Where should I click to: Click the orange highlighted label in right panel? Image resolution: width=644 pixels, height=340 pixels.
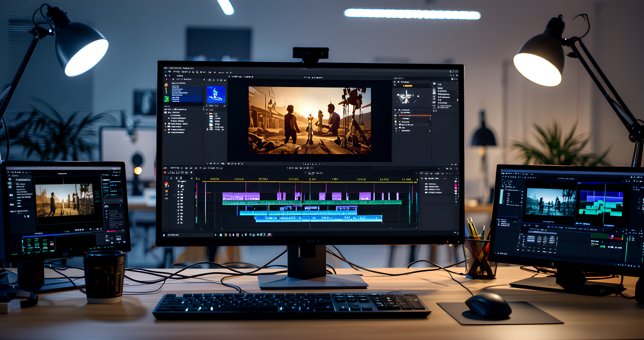(x=408, y=86)
